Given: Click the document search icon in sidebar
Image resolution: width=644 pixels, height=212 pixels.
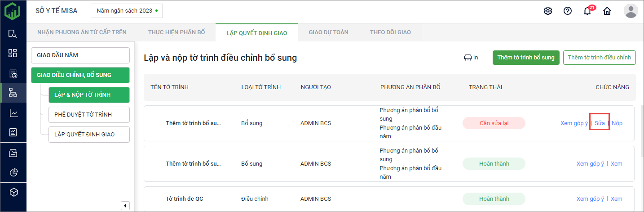Looking at the screenshot, I should [x=13, y=34].
